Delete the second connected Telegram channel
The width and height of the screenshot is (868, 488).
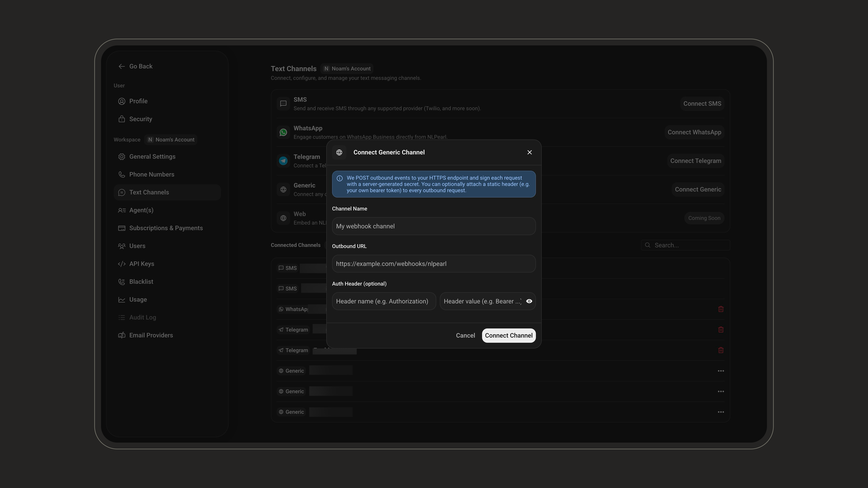click(x=721, y=350)
